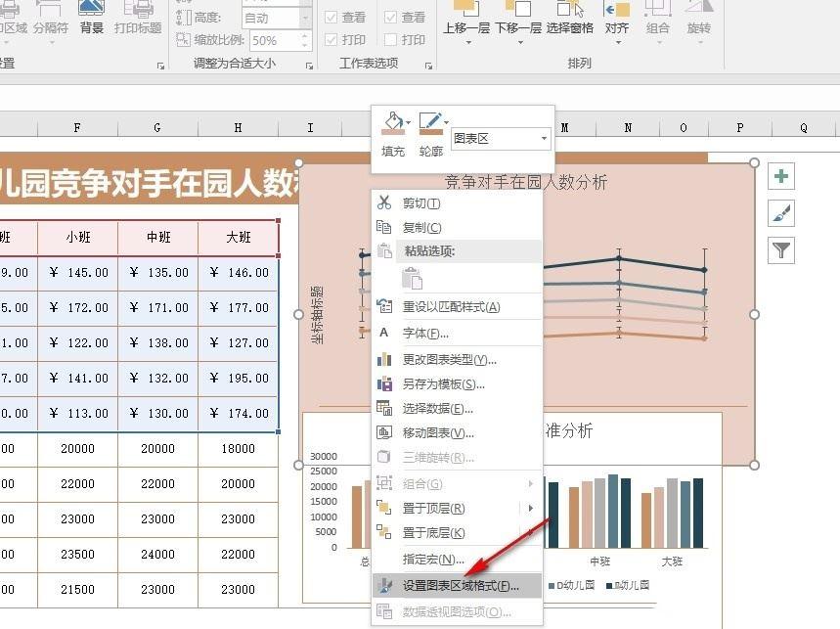Toggle the gridlines 查看 checkbox
This screenshot has width=840, height=629.
[332, 18]
